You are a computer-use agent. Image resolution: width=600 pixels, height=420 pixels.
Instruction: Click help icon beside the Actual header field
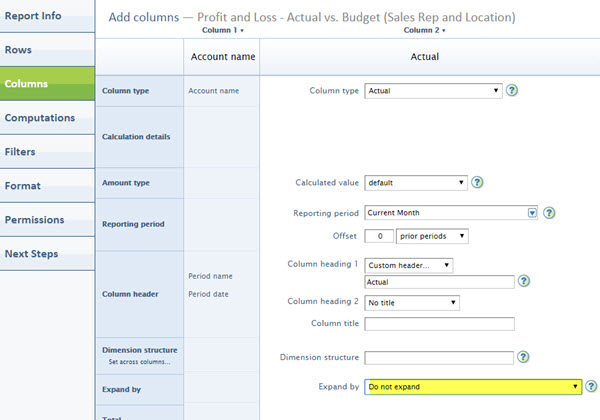tap(524, 282)
